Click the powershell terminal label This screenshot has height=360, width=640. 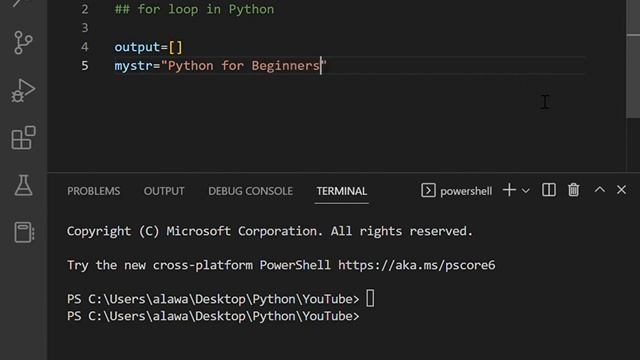pos(466,191)
